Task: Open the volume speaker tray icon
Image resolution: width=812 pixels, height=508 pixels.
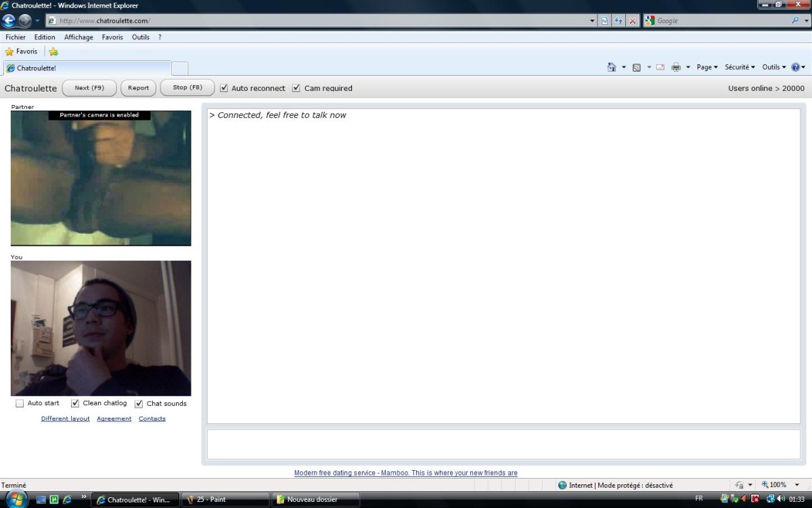Action: pos(780,499)
